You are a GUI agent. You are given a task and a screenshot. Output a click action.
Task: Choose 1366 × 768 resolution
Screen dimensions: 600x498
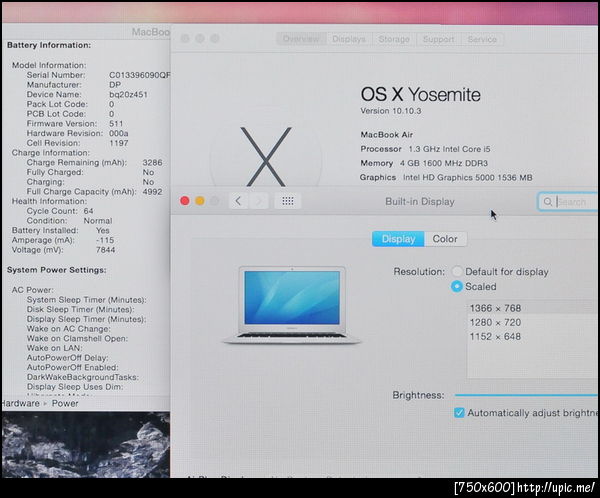533,308
